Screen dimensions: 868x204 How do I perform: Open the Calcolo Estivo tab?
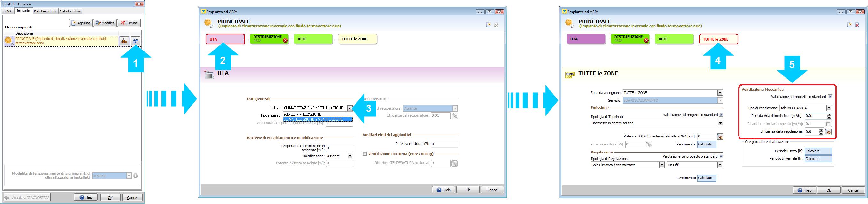(x=70, y=11)
